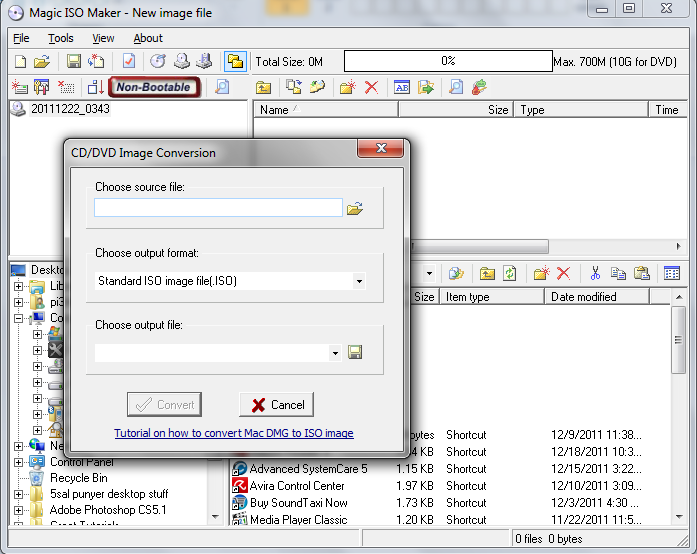Click the Find magnifier in tree toolbar

(222, 87)
